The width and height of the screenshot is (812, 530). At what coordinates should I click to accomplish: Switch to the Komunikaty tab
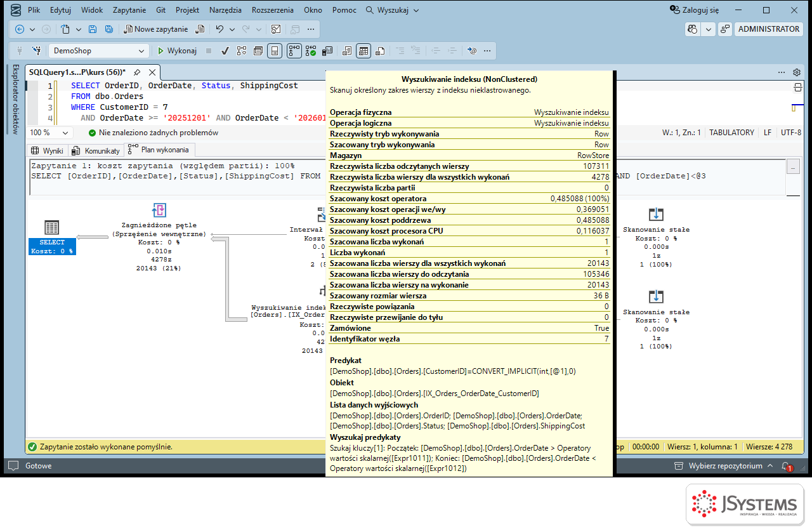(x=96, y=150)
